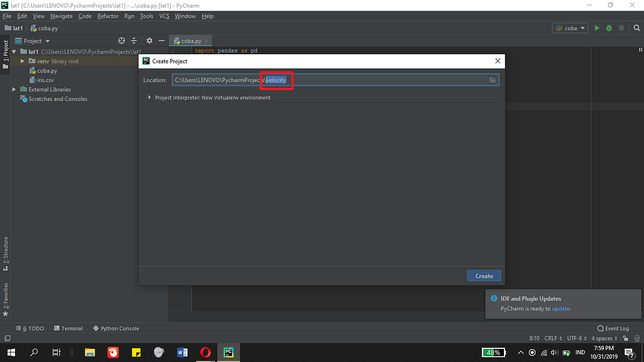Open Search Everywhere with the magnifier icon
The width and height of the screenshot is (644, 362).
click(636, 27)
